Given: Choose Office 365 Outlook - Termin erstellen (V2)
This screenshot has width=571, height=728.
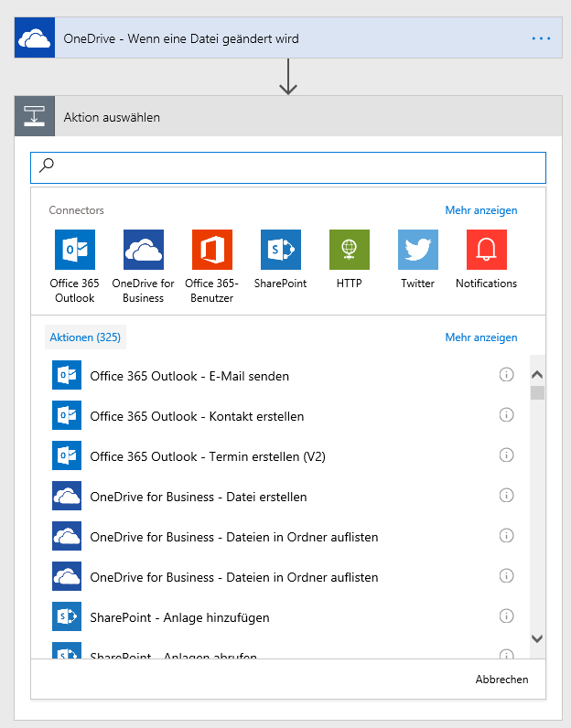Looking at the screenshot, I should pyautogui.click(x=208, y=456).
